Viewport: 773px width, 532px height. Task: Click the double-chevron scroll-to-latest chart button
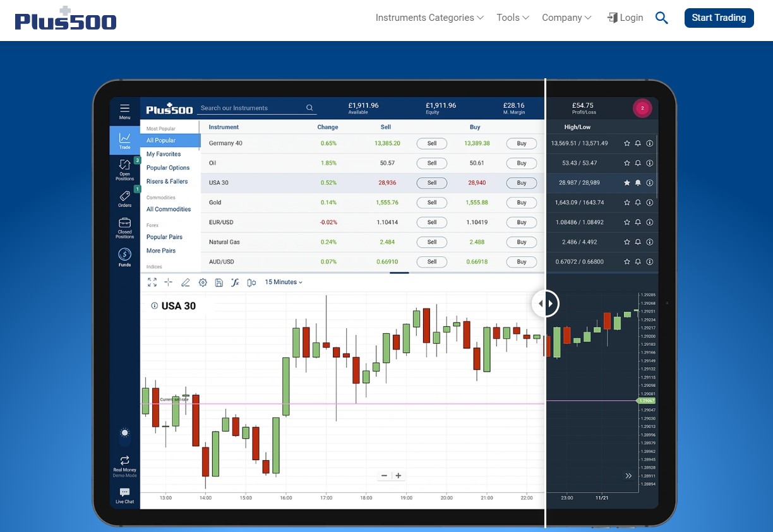pos(628,476)
